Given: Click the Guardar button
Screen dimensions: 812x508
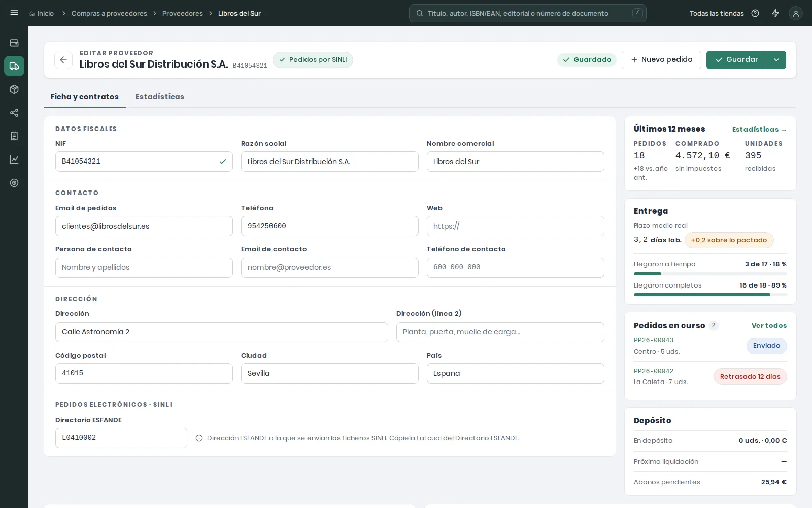Looking at the screenshot, I should [736, 60].
